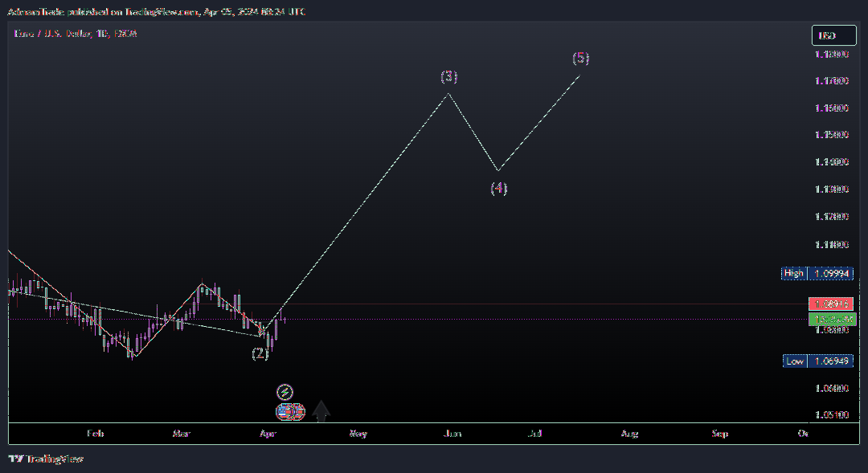Viewport: 868px width, 473px height.
Task: Click the Apr label on time axis
Action: point(268,434)
